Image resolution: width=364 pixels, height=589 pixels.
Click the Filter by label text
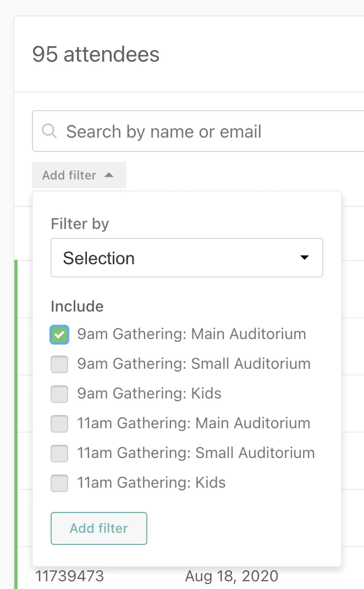(x=80, y=224)
